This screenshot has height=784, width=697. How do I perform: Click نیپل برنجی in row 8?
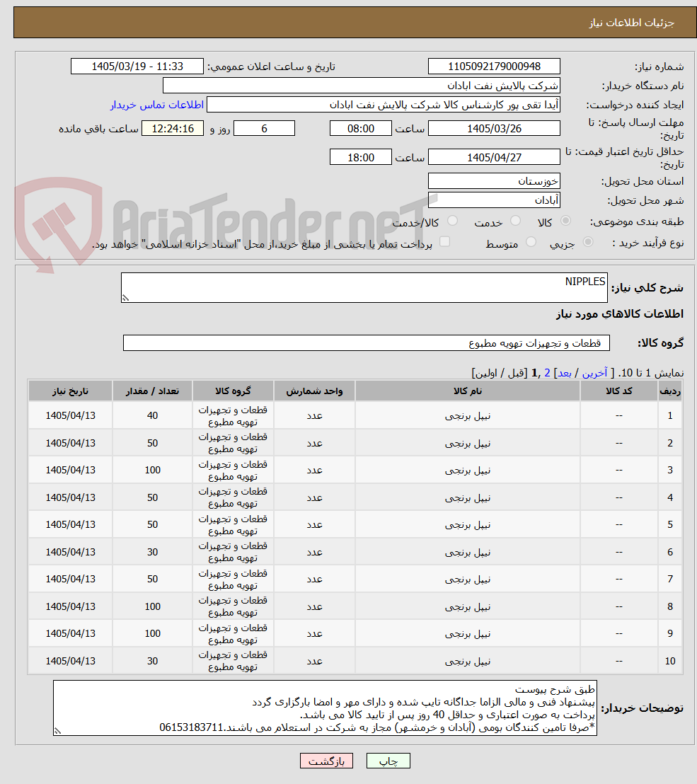click(468, 607)
